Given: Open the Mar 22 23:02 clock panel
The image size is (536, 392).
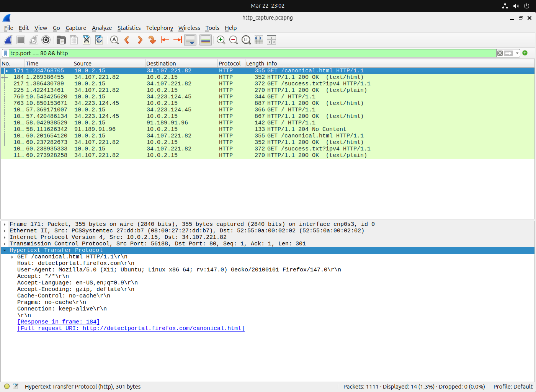Looking at the screenshot, I should pyautogui.click(x=268, y=6).
